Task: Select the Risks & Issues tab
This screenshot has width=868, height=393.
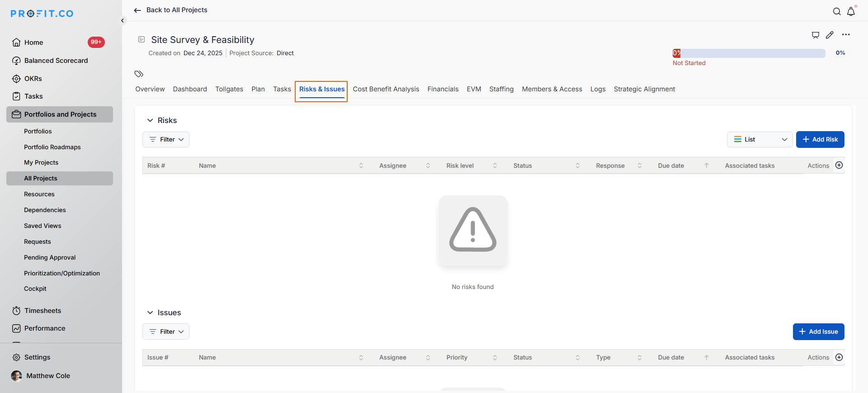Action: click(322, 89)
